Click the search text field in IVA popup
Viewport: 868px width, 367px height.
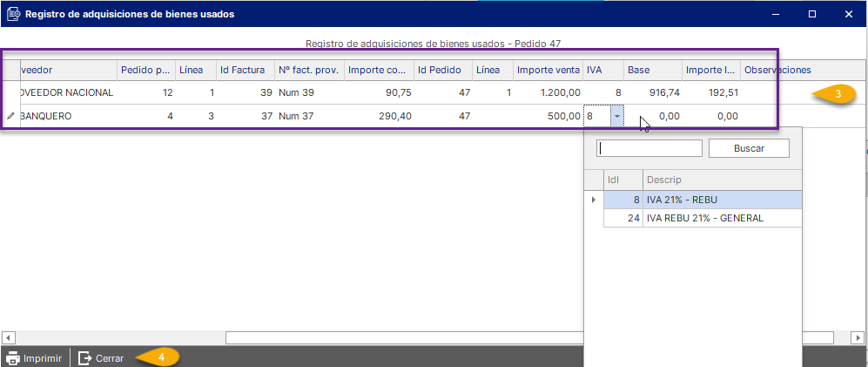pos(649,148)
